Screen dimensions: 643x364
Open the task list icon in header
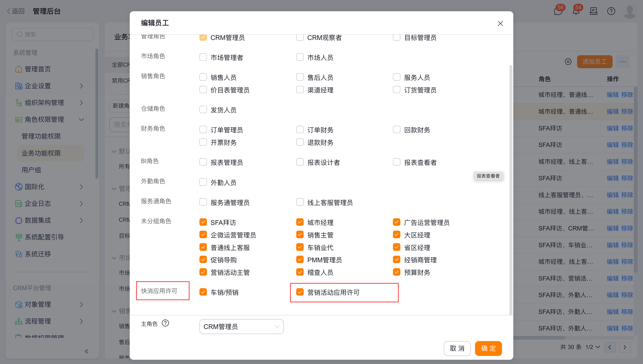pos(593,11)
